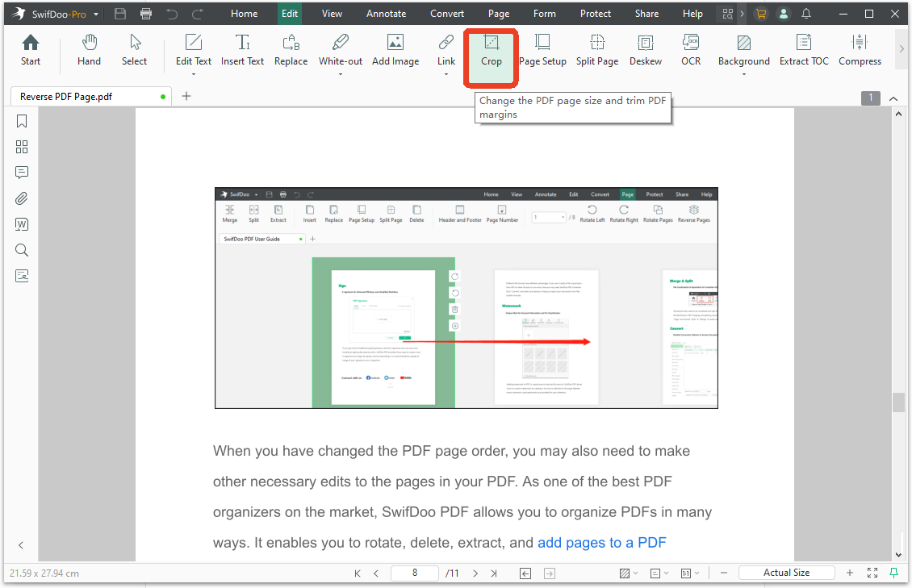Collapse the ribbon with the up chevron
This screenshot has height=588, width=912.
click(x=893, y=98)
